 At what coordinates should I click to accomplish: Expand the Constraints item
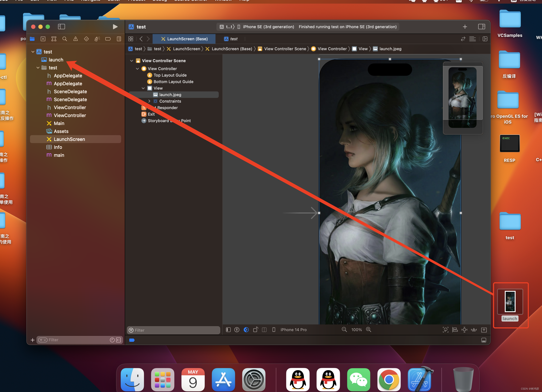pos(149,101)
